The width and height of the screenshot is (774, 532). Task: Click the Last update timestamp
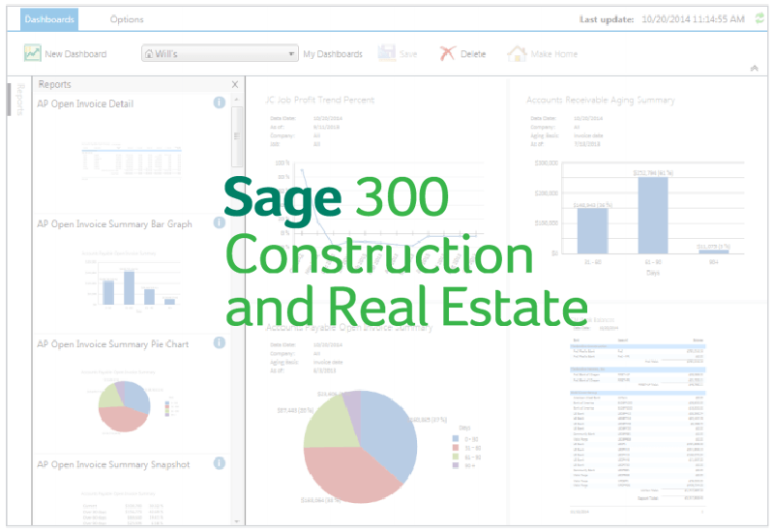693,19
